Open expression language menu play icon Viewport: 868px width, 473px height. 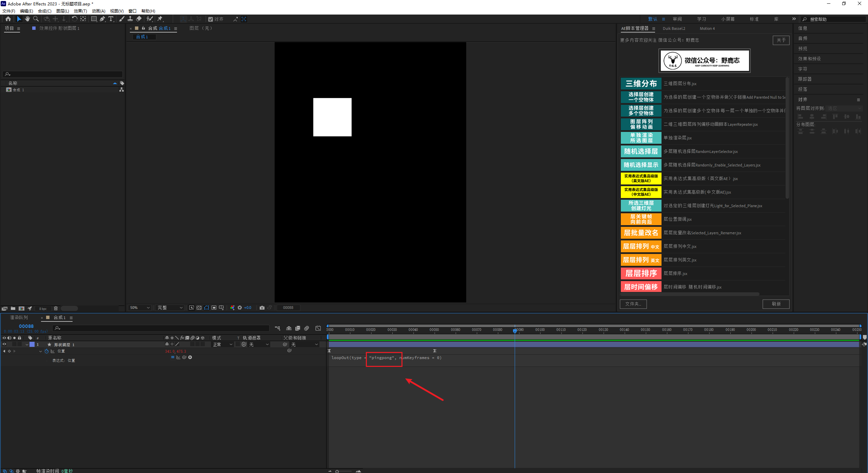point(190,357)
